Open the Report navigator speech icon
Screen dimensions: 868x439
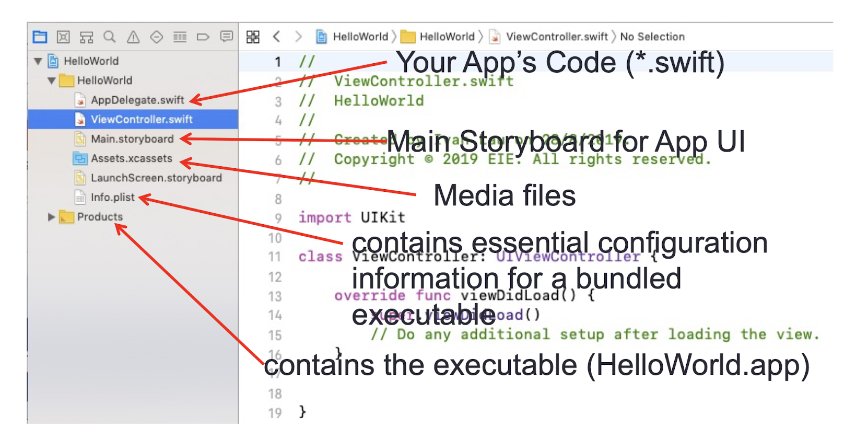226,37
